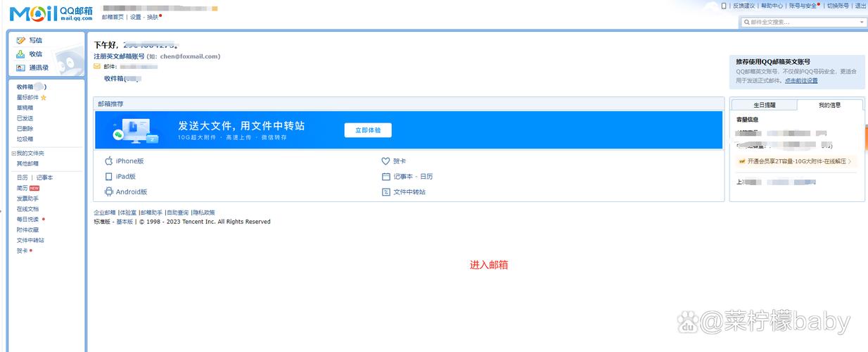Open 体验室 footer link

(128, 212)
